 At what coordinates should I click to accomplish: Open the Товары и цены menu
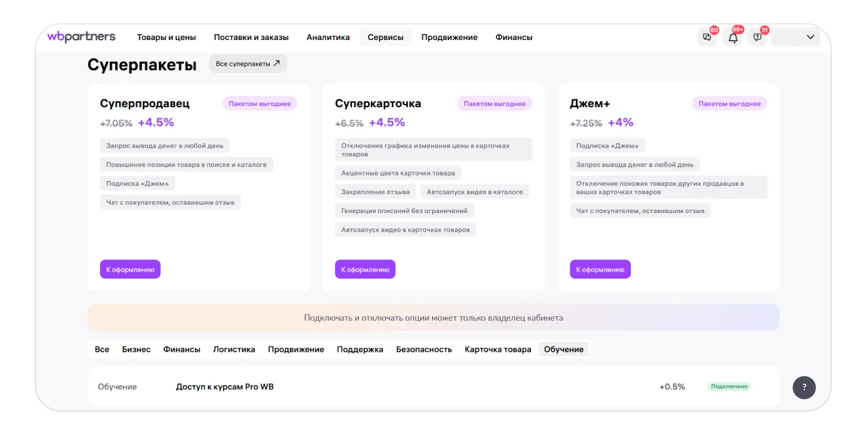click(167, 37)
